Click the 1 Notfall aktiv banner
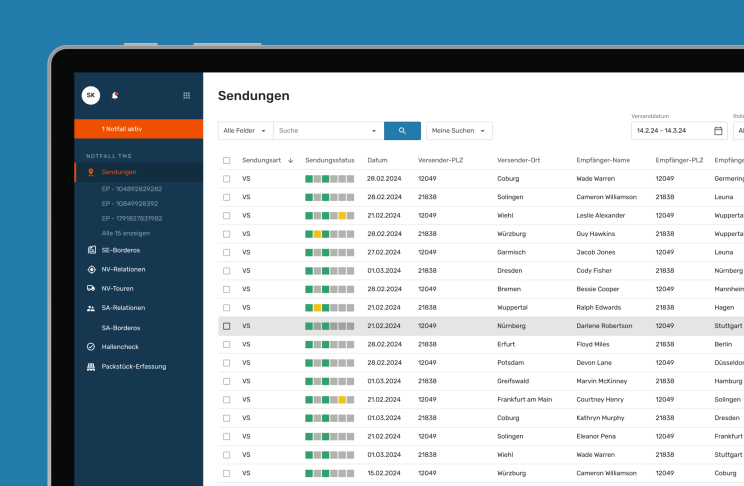 click(x=138, y=129)
